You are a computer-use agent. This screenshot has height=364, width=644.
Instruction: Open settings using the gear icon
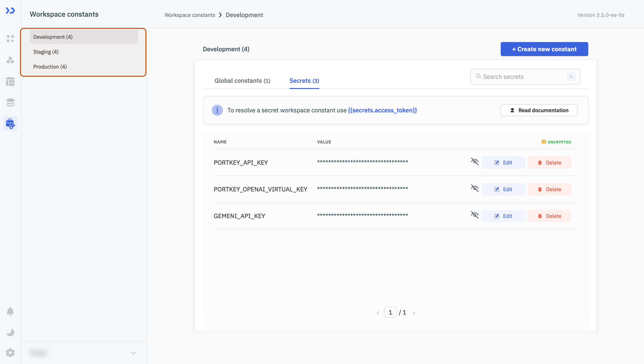10,353
